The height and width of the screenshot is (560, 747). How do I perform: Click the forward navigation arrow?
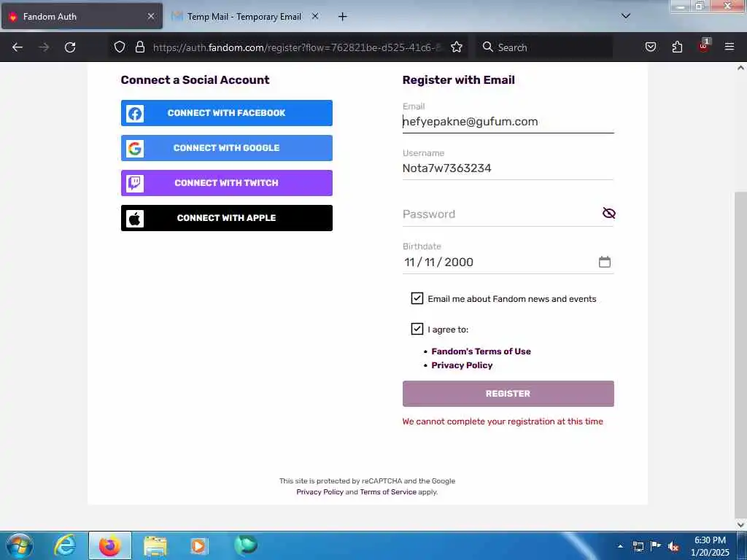click(44, 47)
